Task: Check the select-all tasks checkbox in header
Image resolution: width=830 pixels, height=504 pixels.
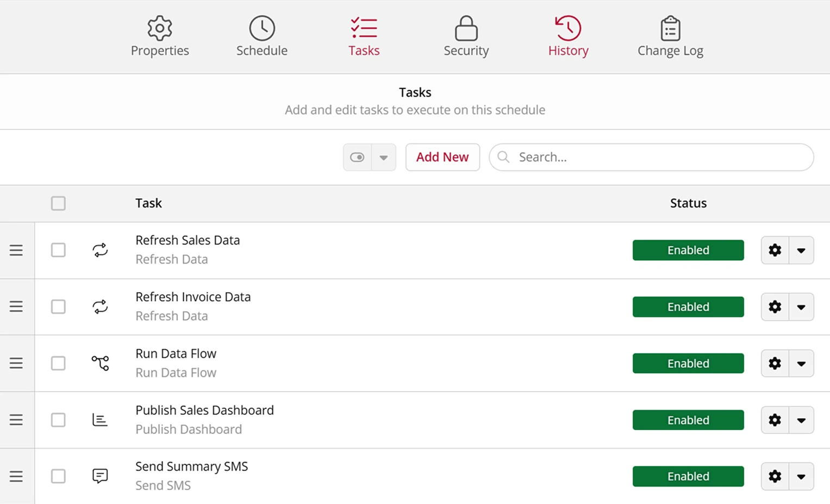Action: tap(58, 203)
